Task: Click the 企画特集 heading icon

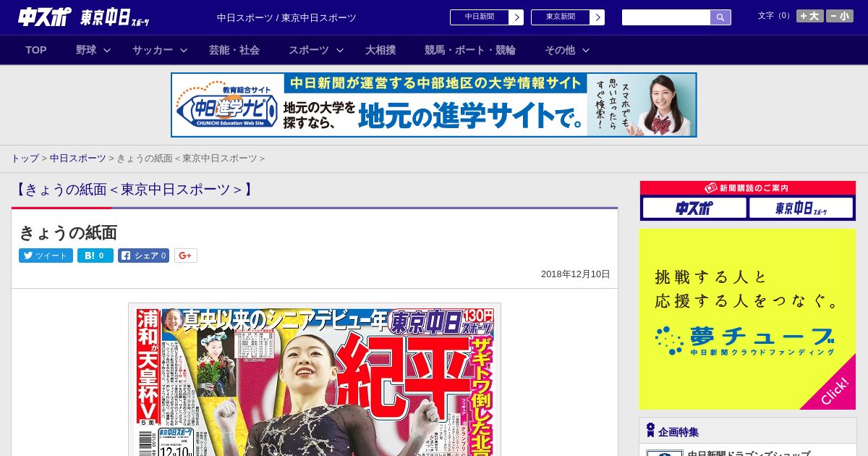Action: pyautogui.click(x=651, y=431)
